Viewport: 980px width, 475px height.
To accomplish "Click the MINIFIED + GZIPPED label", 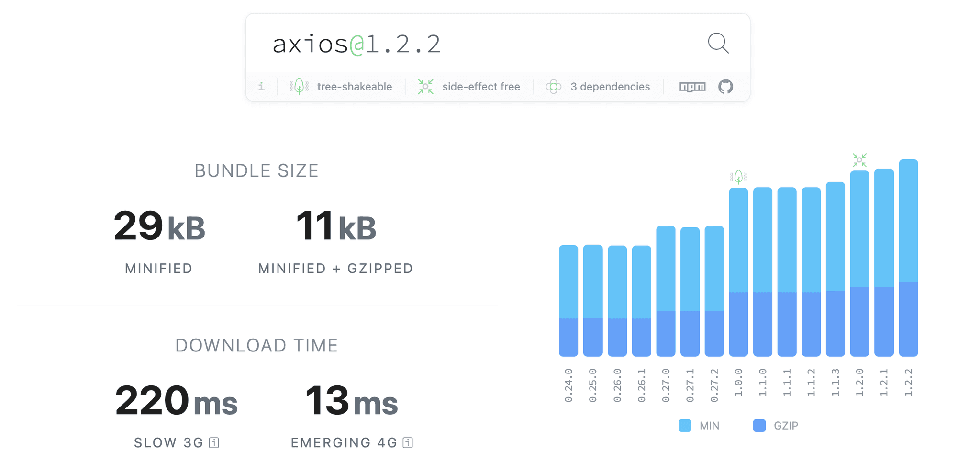I will pyautogui.click(x=335, y=269).
